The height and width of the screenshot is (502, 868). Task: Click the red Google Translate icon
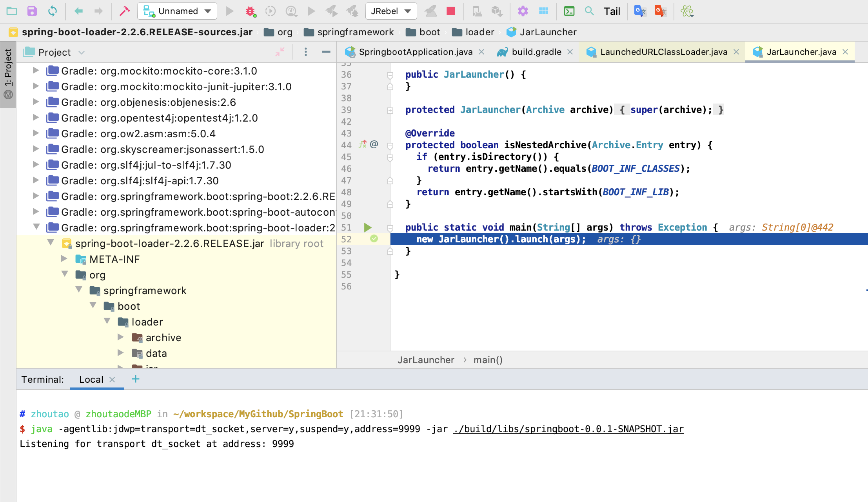[x=660, y=11]
